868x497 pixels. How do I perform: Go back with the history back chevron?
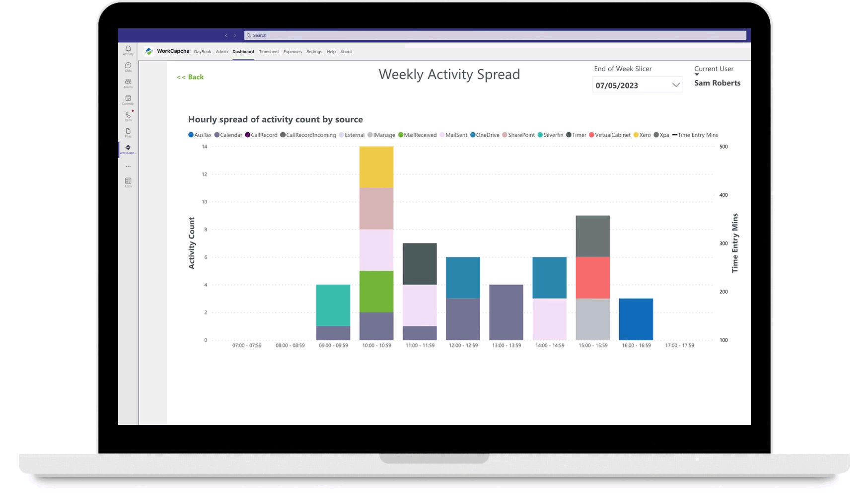tap(226, 35)
